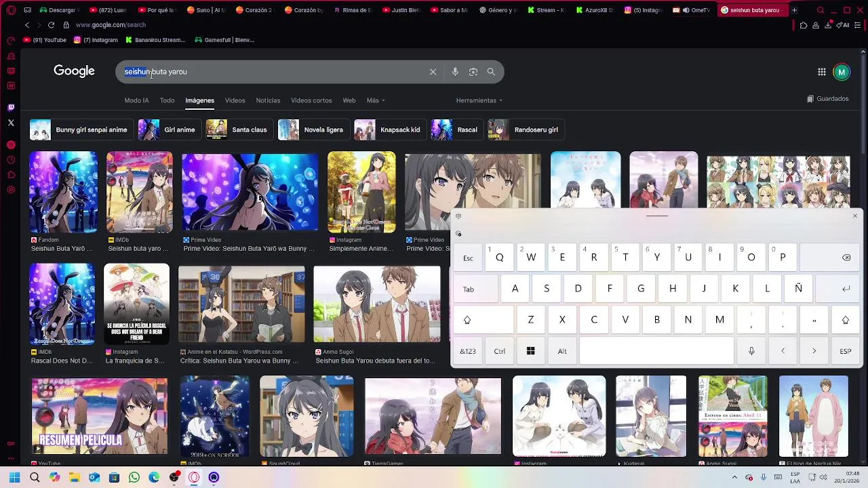868x488 pixels.
Task: Open the Google account avatar M
Action: 842,72
